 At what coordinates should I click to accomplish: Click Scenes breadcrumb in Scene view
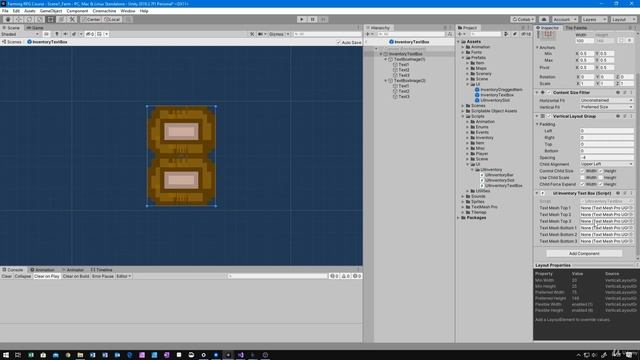pos(12,42)
